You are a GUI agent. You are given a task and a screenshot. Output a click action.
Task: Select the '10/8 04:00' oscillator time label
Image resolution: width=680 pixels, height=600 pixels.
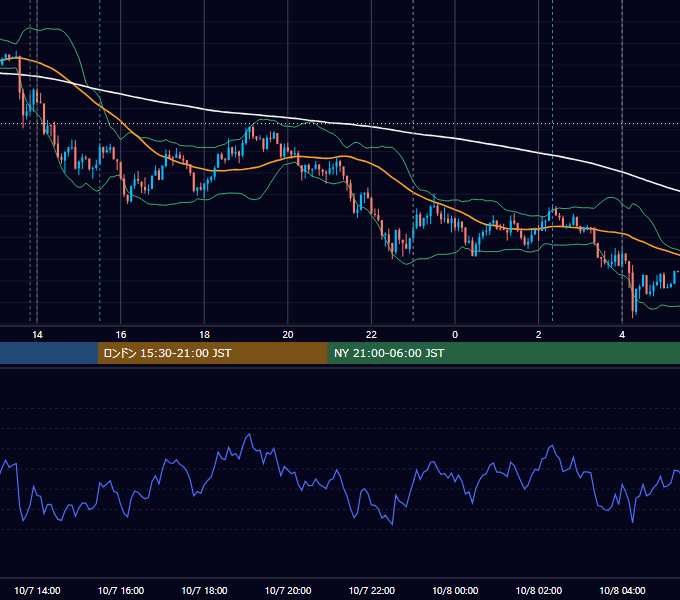click(622, 590)
